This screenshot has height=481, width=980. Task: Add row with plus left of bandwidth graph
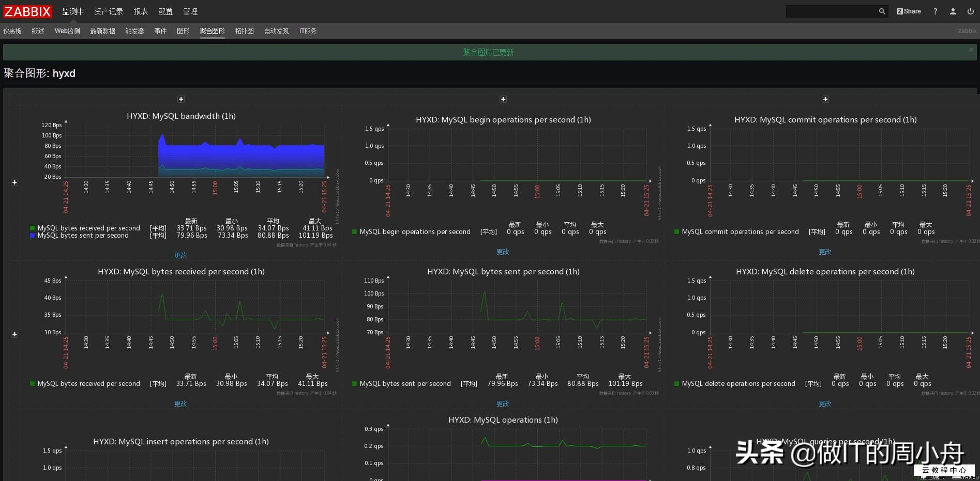[x=14, y=182]
